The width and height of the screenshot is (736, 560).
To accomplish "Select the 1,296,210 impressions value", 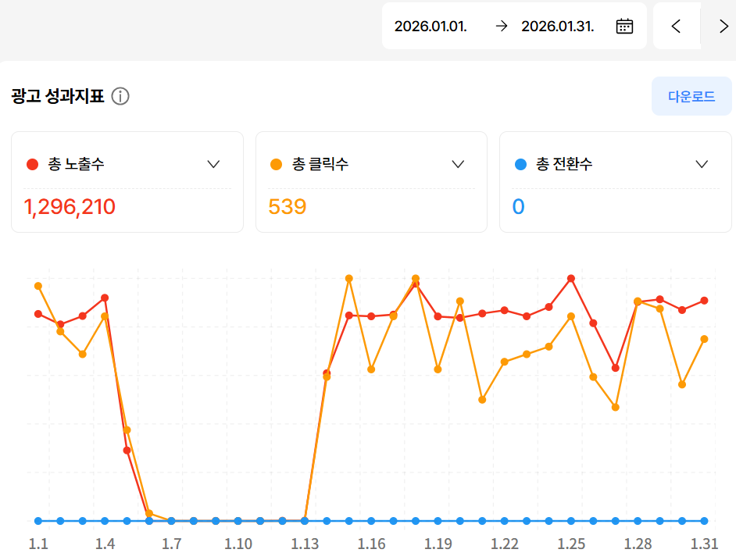I will [x=70, y=206].
